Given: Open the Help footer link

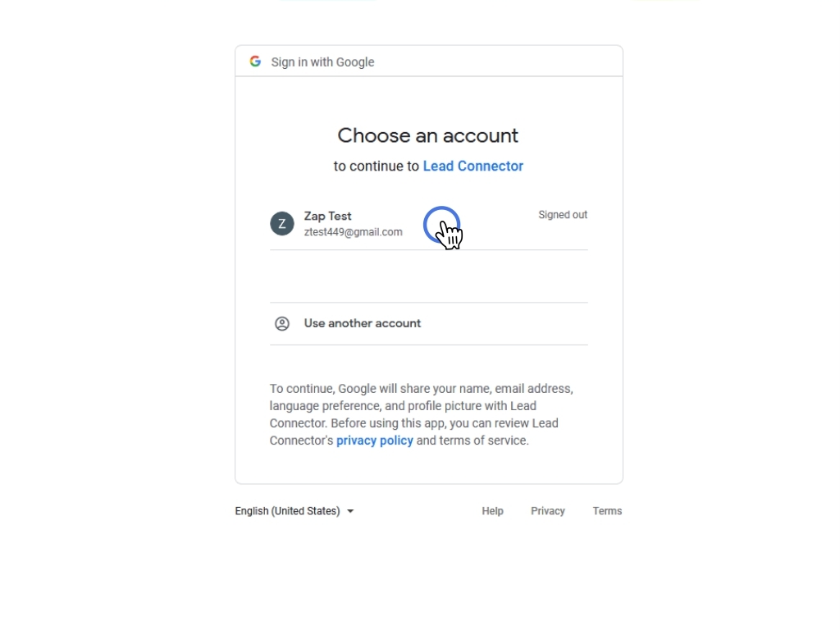Looking at the screenshot, I should (x=492, y=511).
